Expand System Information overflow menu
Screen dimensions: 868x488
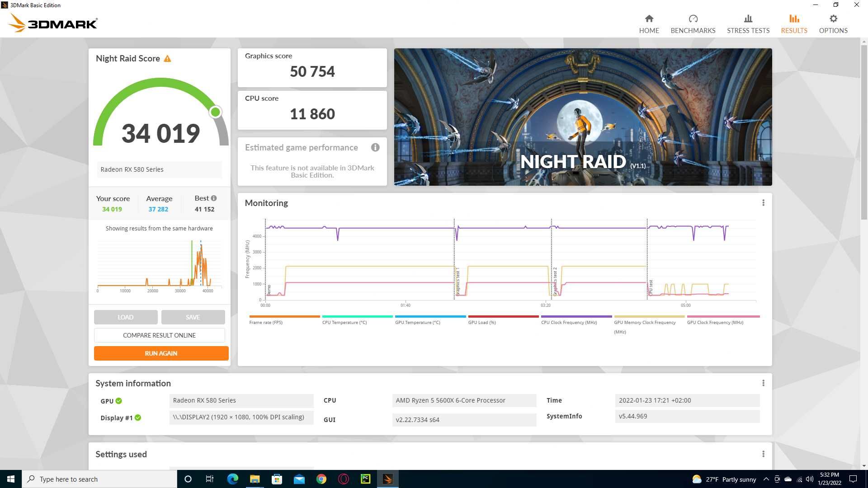click(763, 383)
